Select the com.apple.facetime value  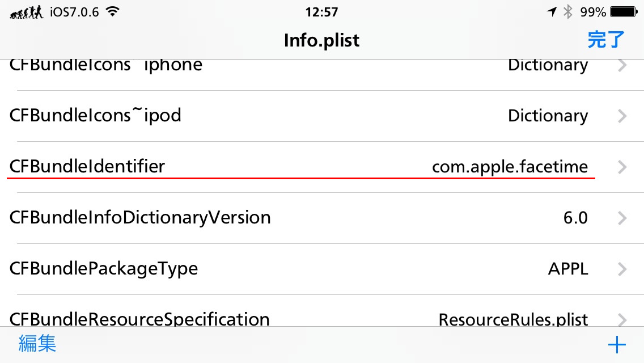tap(510, 167)
